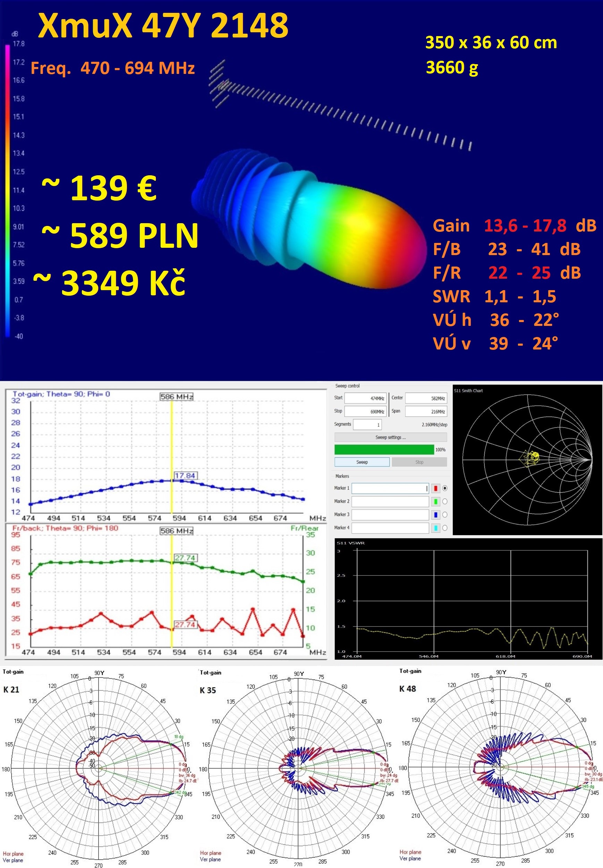Click the '586 MHz' label on the Fr/back chart
The image size is (603, 868).
coord(177,531)
